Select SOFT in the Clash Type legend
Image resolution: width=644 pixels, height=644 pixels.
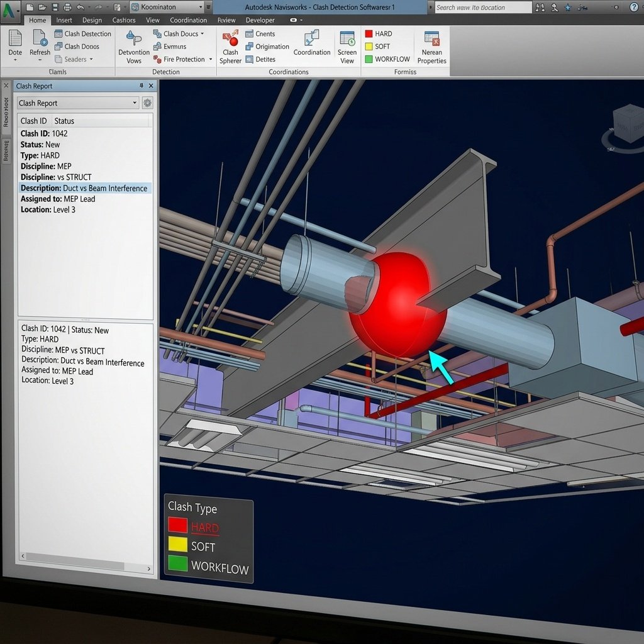[191, 545]
